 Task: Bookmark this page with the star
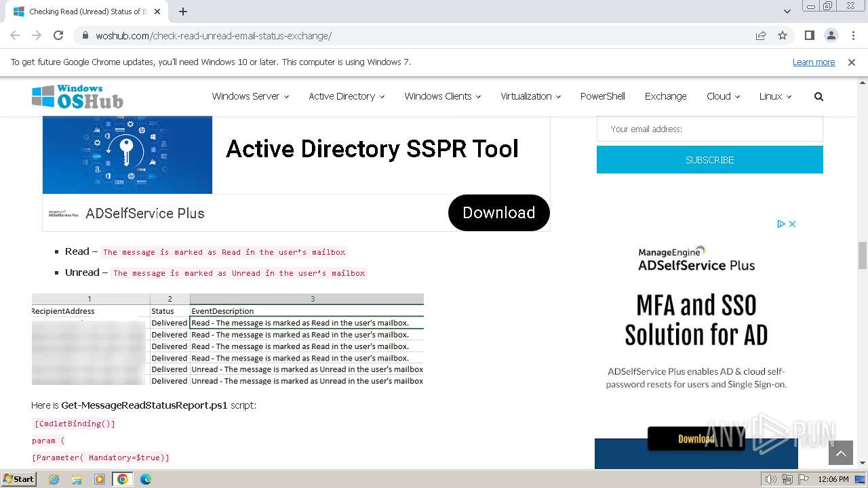(x=783, y=36)
